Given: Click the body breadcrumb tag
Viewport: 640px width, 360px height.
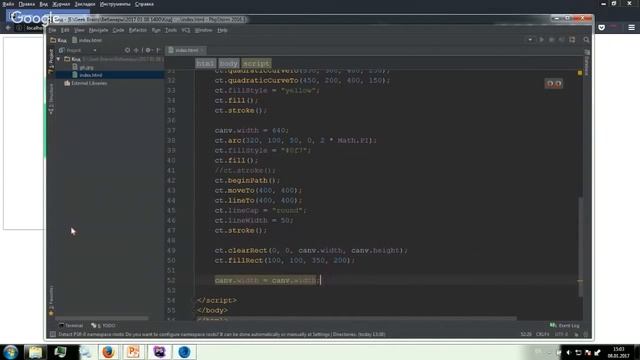Looking at the screenshot, I should click(228, 64).
